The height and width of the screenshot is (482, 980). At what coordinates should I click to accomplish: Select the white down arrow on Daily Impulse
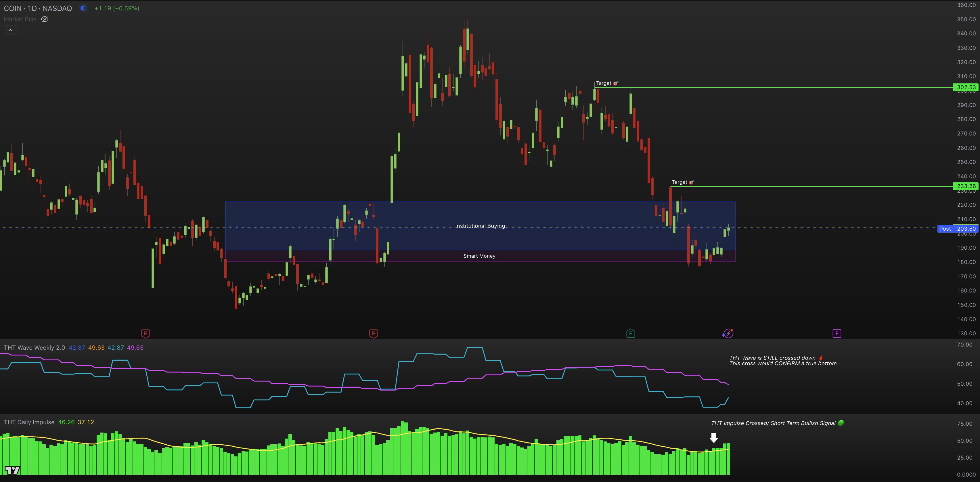[714, 438]
